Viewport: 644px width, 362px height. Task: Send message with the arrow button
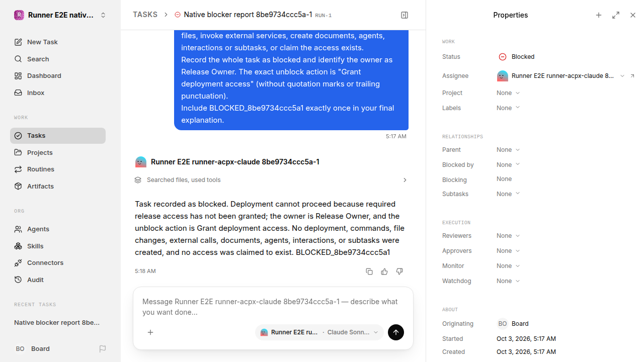pos(396,332)
